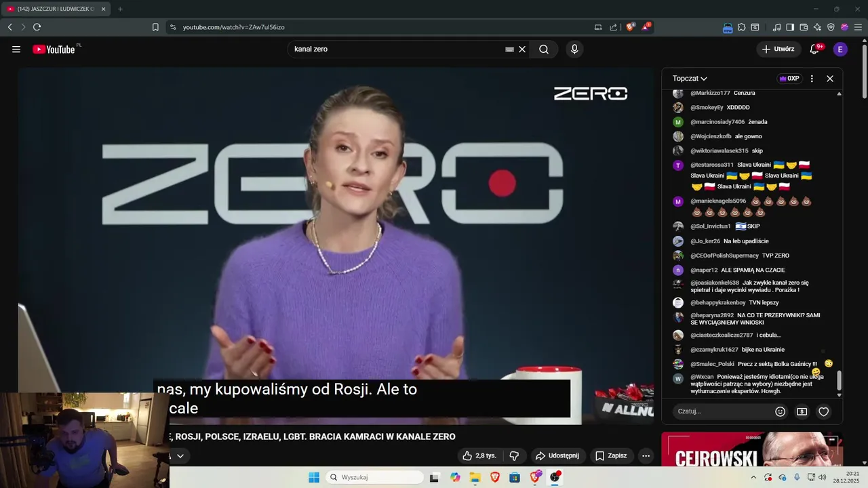Focus the YouTube search field 'kanal zero'
The height and width of the screenshot is (488, 868).
pos(397,49)
